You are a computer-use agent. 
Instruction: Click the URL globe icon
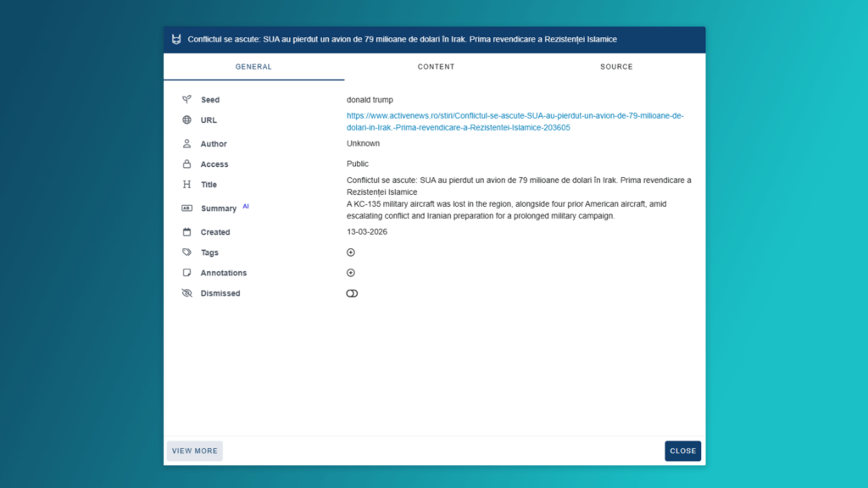pyautogui.click(x=186, y=120)
